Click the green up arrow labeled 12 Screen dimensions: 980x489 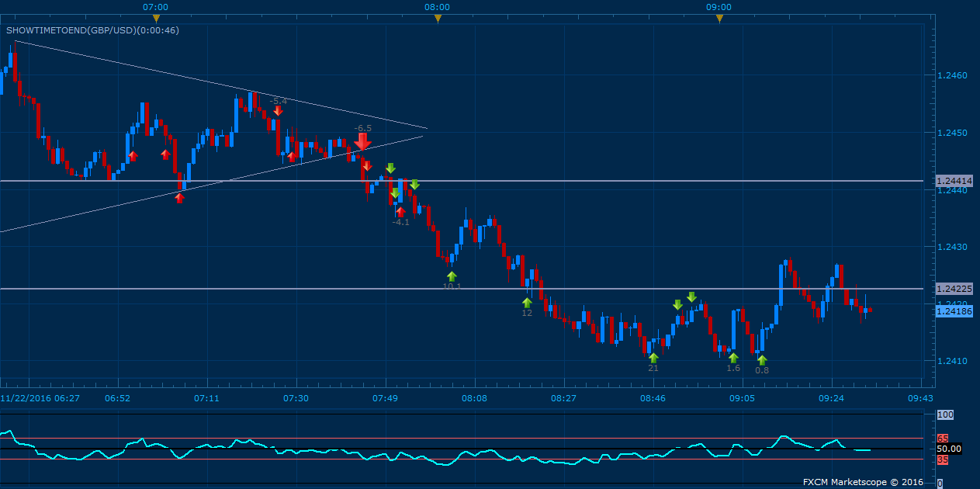tap(527, 303)
